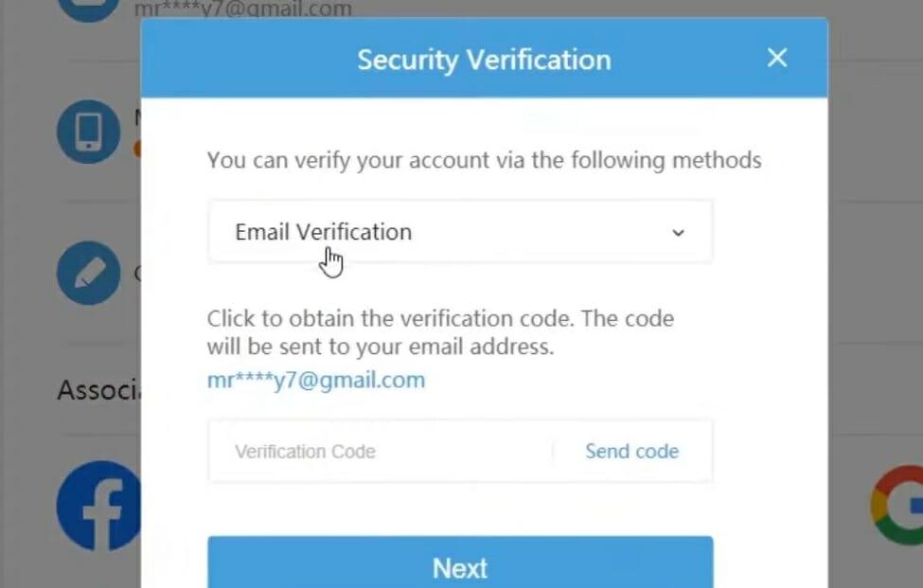
Task: Click the Send code link
Action: click(x=631, y=452)
